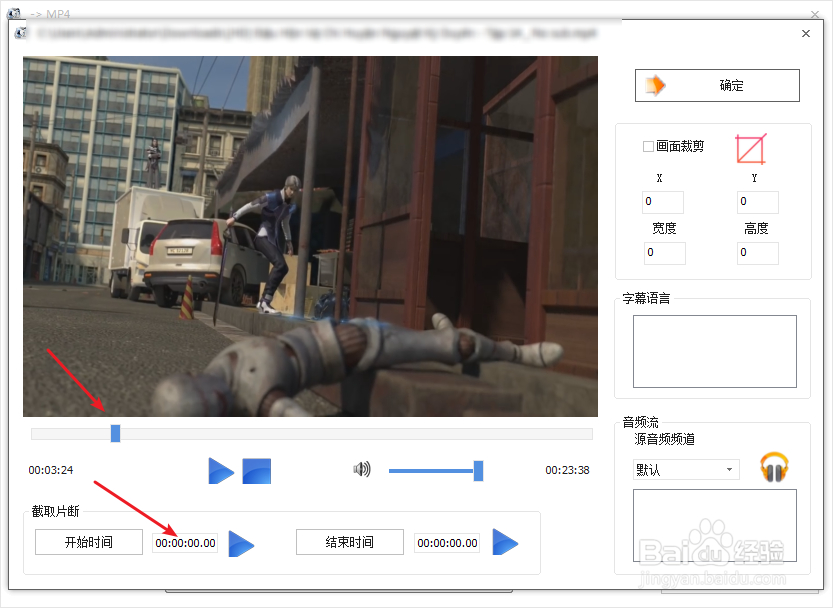The height and width of the screenshot is (608, 833).
Task: Close the clip settings dialog
Action: pos(806,33)
